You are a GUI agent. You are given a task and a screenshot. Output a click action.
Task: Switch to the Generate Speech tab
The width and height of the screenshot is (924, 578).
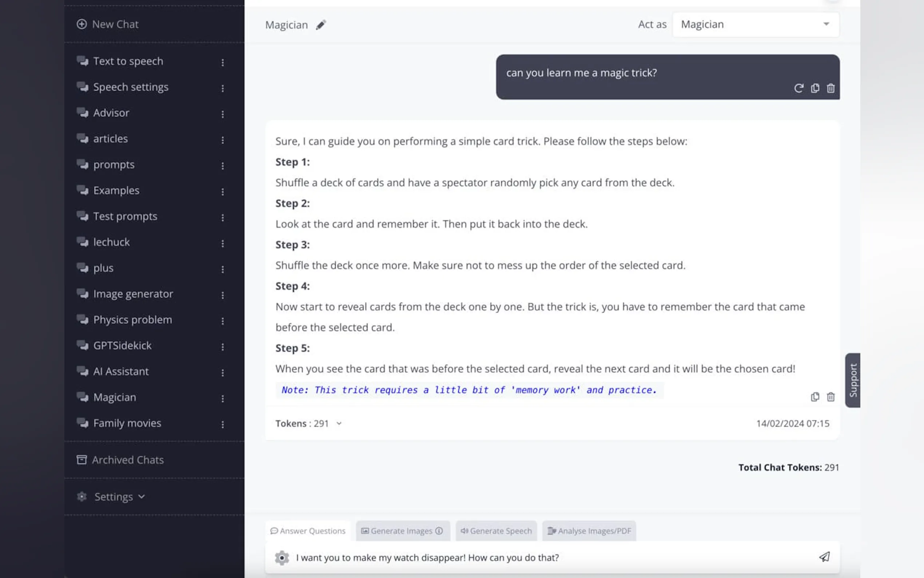(x=496, y=531)
